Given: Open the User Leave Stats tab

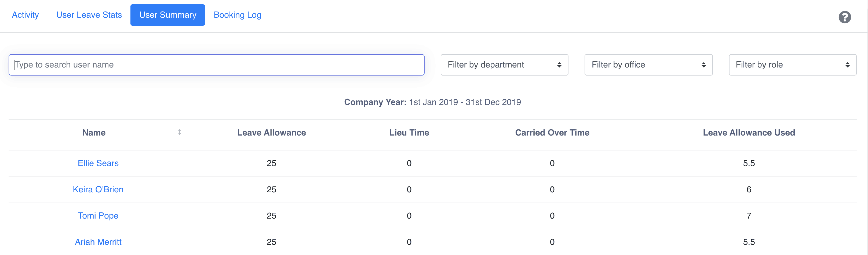Looking at the screenshot, I should 89,15.
